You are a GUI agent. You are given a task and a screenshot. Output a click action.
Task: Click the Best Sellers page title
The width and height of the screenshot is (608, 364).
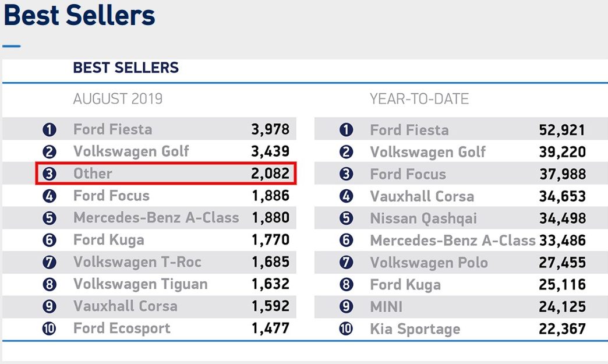[x=79, y=16]
